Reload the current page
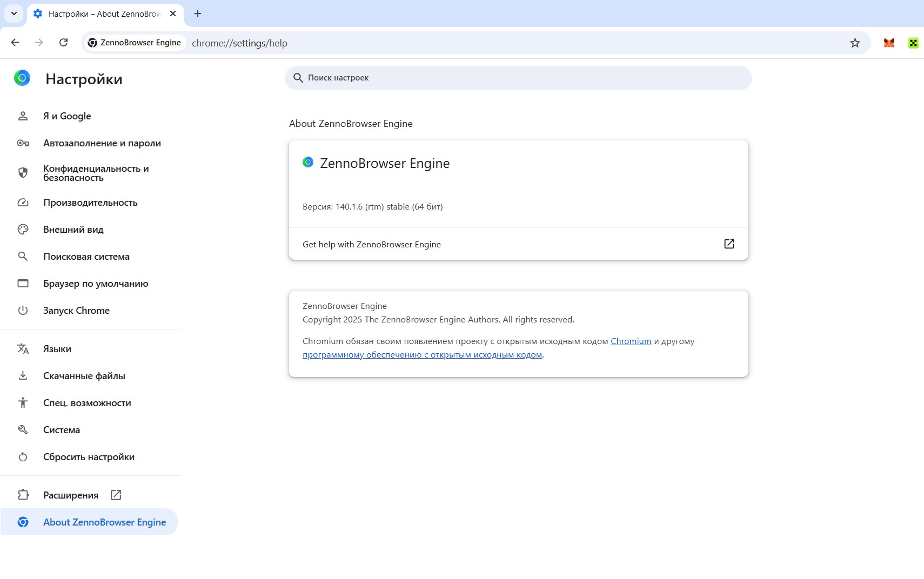The height and width of the screenshot is (579, 924). pos(63,43)
